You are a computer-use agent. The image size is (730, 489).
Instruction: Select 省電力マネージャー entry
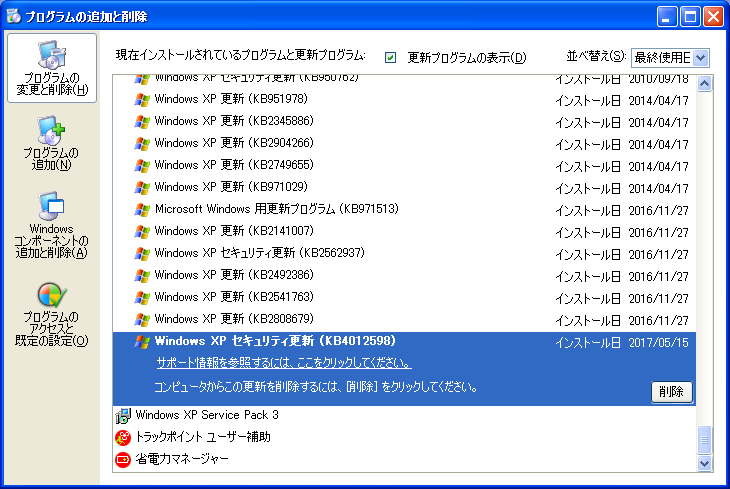point(404,460)
